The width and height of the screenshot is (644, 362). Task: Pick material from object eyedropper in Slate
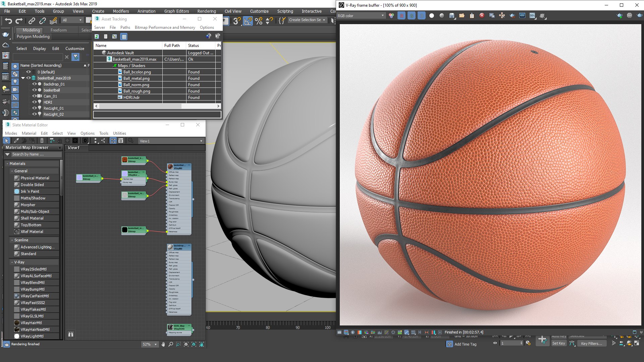pyautogui.click(x=16, y=141)
